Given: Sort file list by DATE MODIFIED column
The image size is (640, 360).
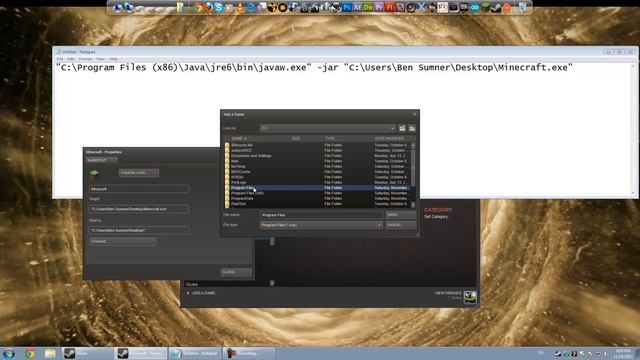Looking at the screenshot, I should 389,138.
